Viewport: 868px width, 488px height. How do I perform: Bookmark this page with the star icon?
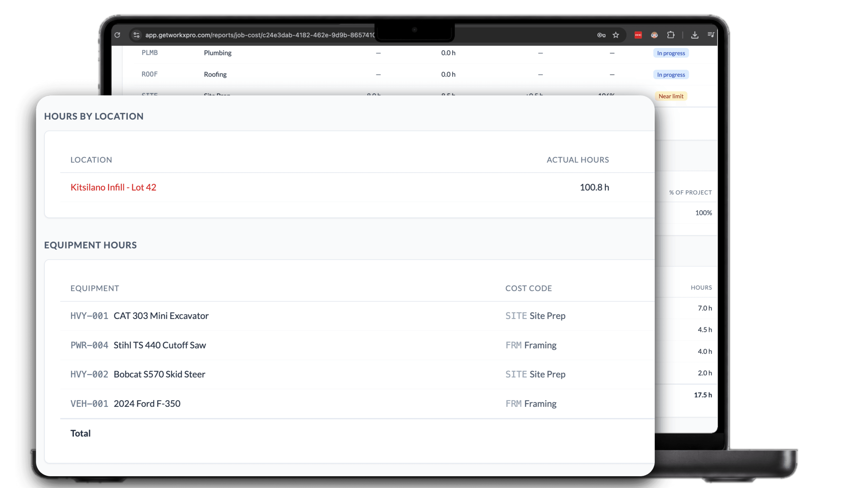(616, 35)
